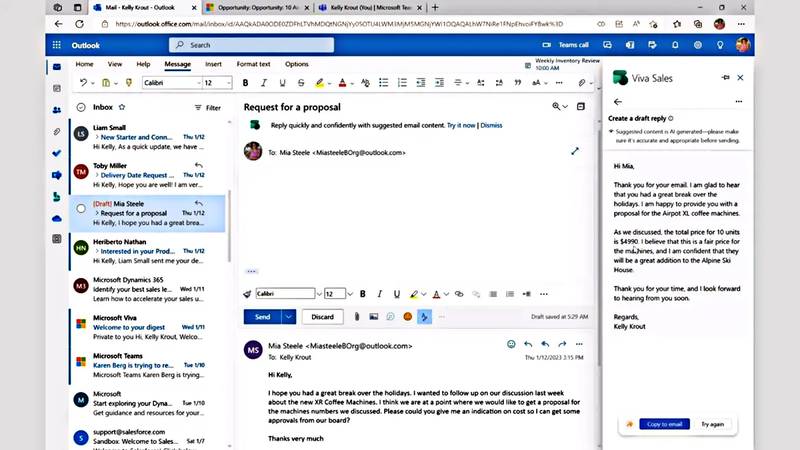Switch to the Opportunity browser tab
The image size is (800, 450).
258,8
